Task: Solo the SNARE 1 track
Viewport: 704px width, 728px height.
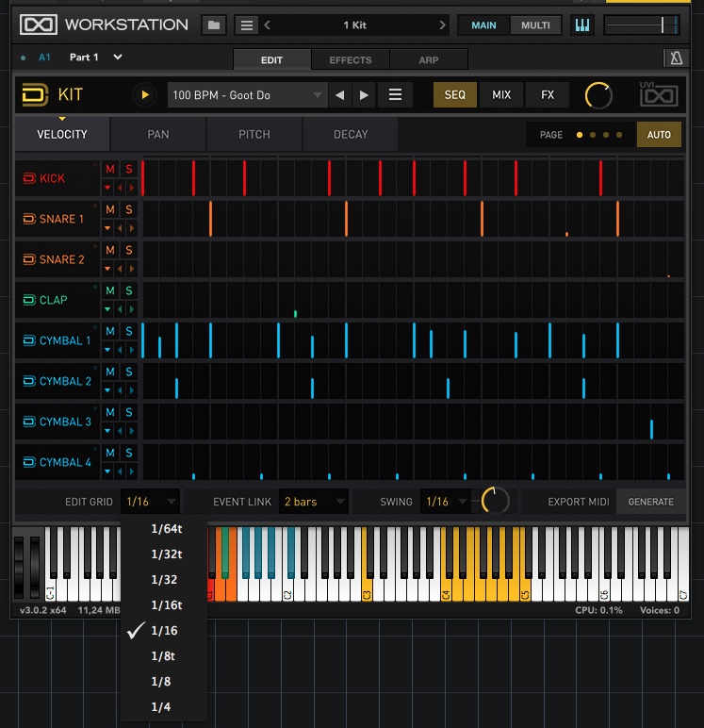Action: tap(129, 209)
